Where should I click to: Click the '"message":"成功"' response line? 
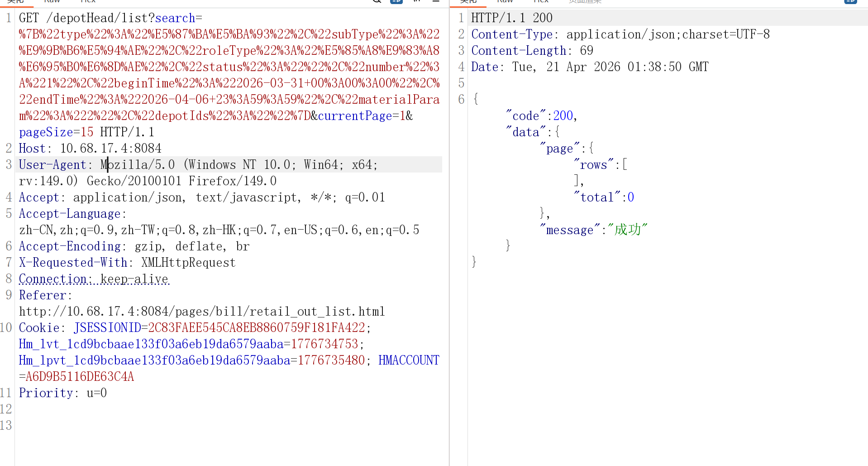[594, 230]
